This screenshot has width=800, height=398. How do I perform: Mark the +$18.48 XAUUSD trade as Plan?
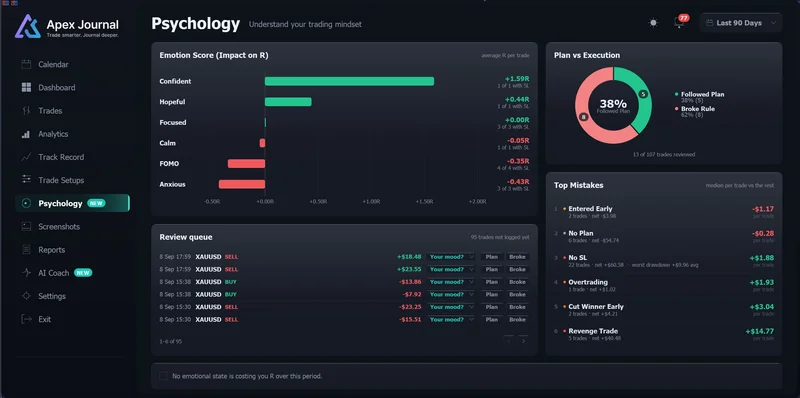492,257
